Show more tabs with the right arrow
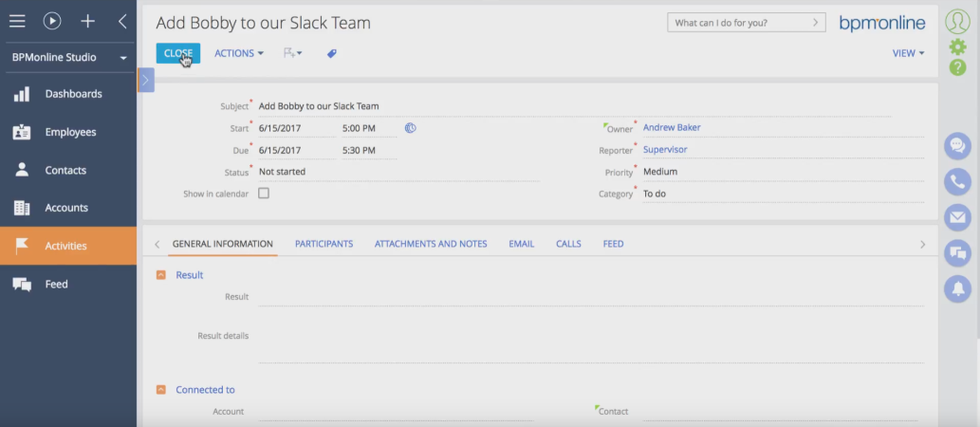The height and width of the screenshot is (427, 980). [922, 245]
